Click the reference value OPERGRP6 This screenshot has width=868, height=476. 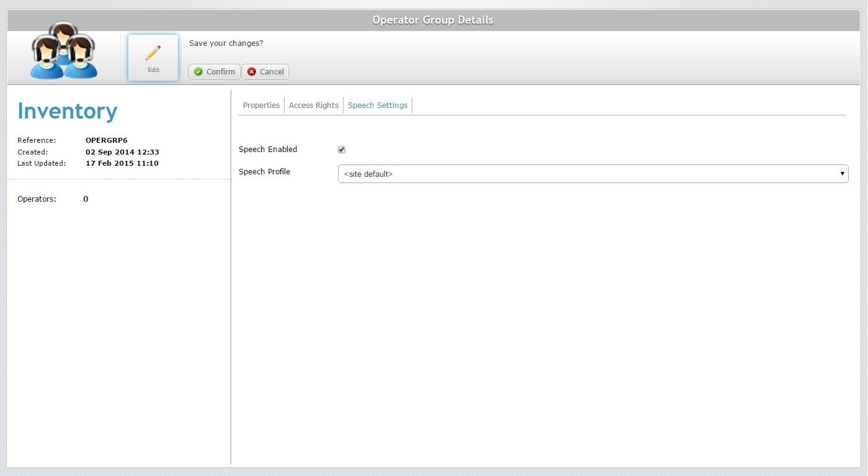[x=107, y=140]
